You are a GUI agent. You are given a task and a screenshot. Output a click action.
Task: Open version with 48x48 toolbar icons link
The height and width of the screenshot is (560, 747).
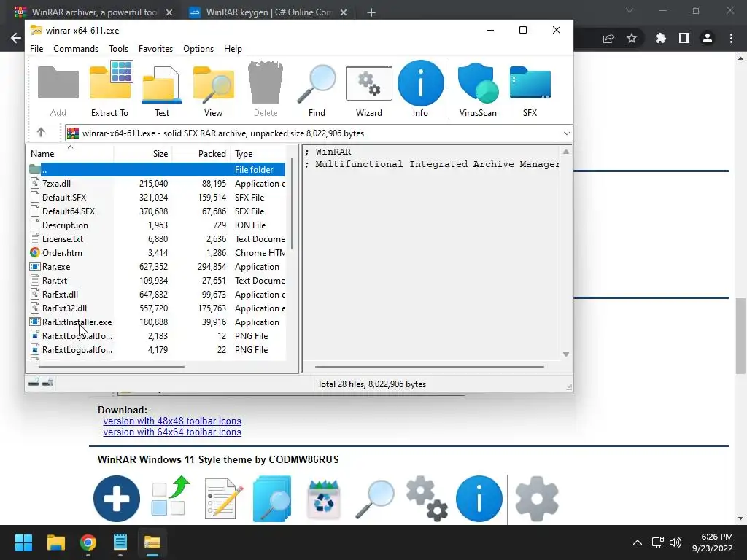(172, 421)
